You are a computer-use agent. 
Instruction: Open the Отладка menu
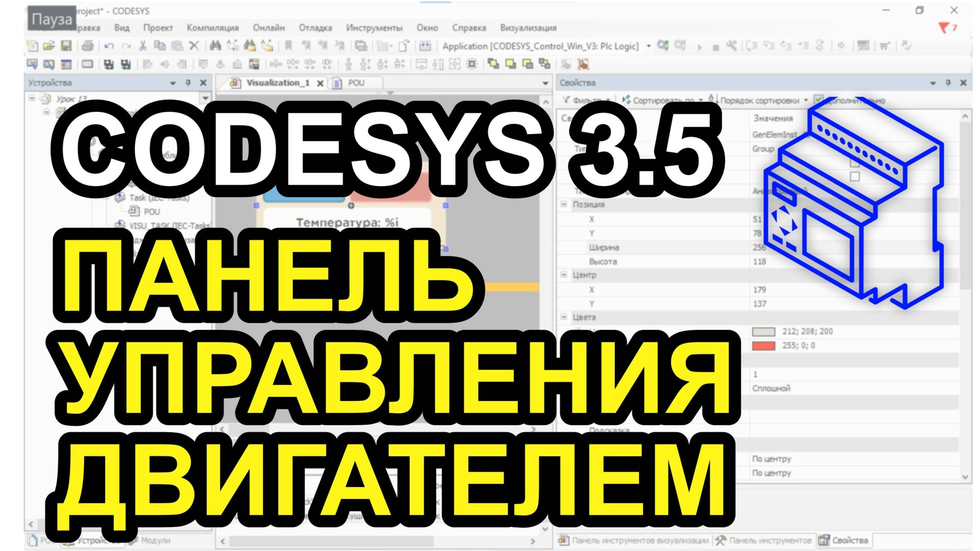pyautogui.click(x=315, y=28)
